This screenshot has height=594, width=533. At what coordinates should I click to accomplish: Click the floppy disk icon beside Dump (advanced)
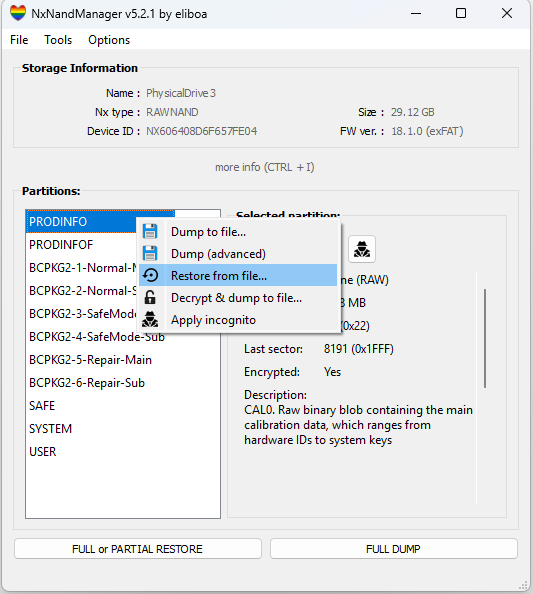(x=150, y=253)
